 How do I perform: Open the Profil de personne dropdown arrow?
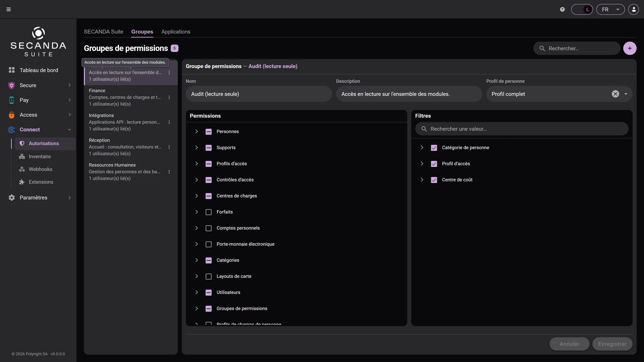[x=626, y=94]
